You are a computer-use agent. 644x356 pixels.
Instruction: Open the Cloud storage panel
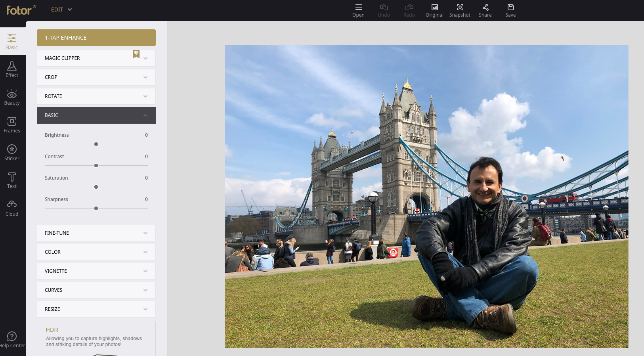click(12, 208)
